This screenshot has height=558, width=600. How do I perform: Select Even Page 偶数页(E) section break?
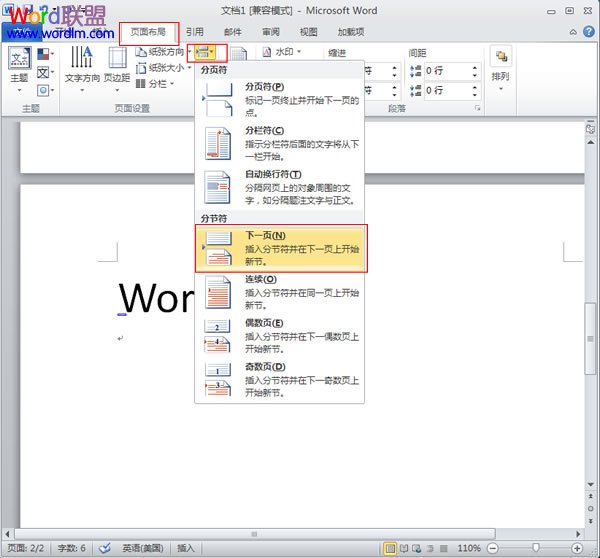[x=280, y=336]
